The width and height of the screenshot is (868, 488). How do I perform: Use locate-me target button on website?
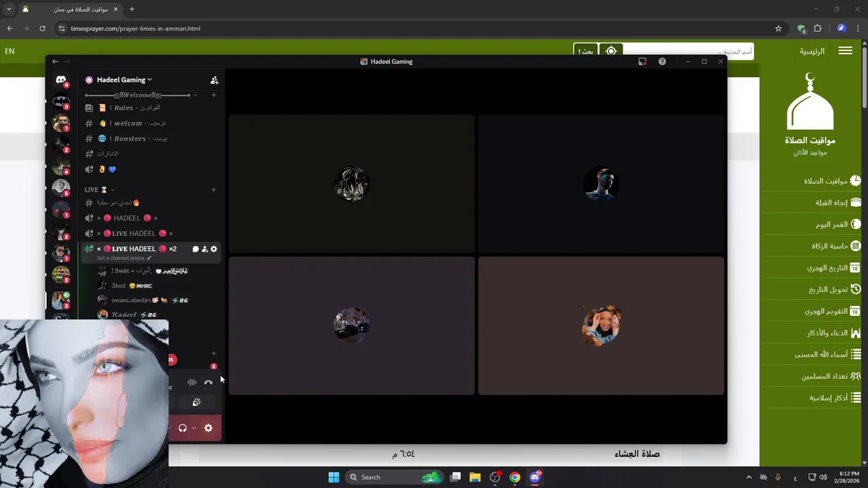pos(611,52)
